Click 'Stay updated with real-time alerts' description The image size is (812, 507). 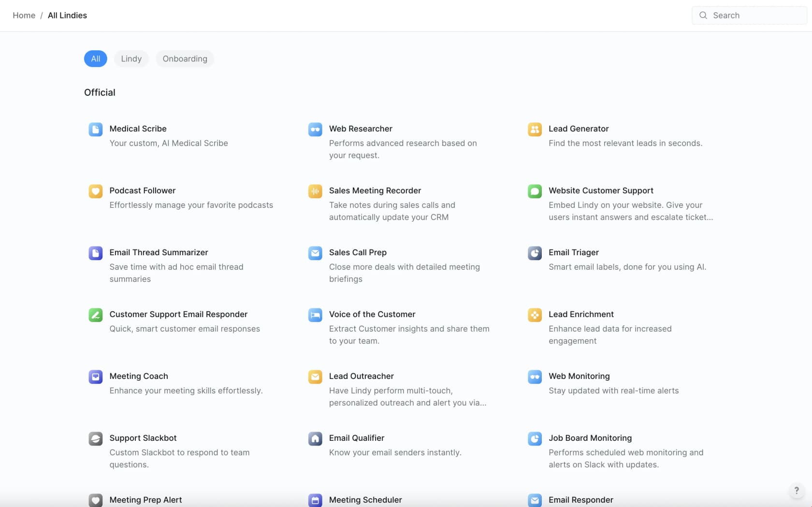(614, 391)
